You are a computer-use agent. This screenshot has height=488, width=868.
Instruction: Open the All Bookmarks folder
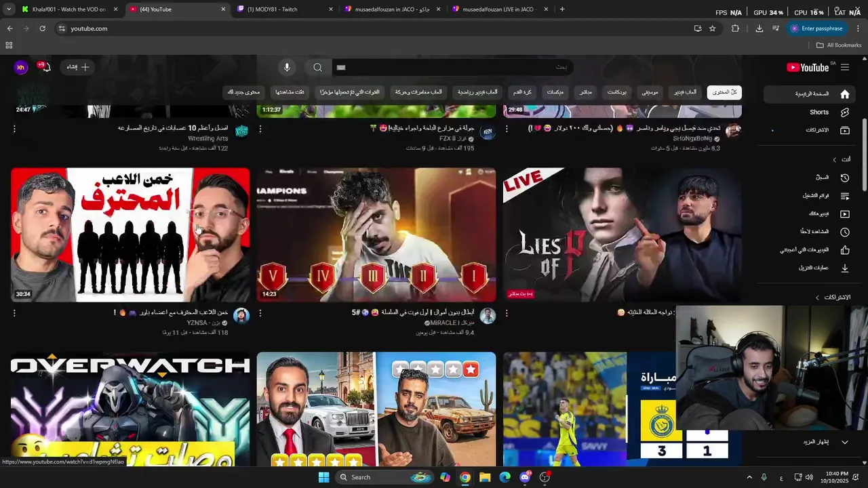[839, 45]
